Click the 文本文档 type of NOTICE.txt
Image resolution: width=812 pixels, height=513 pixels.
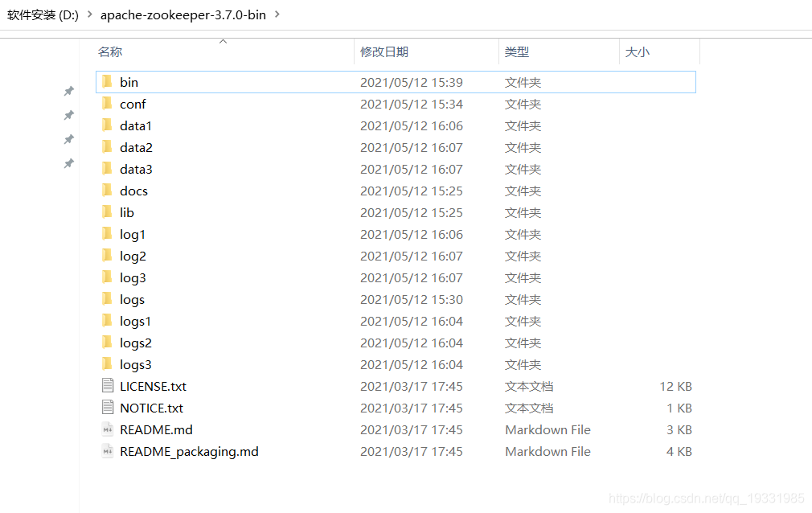(529, 408)
